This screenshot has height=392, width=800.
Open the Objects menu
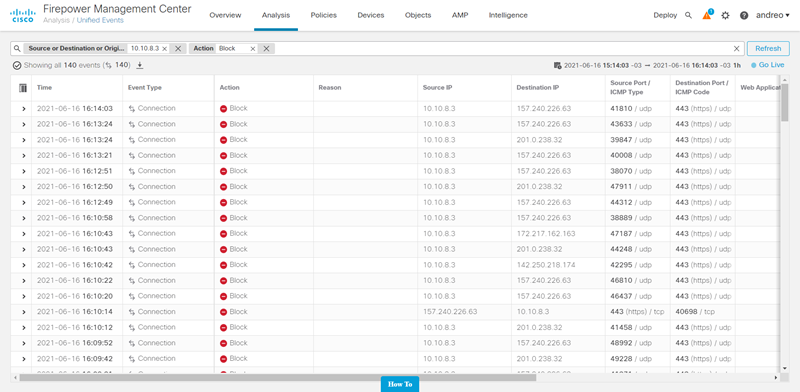coord(418,15)
